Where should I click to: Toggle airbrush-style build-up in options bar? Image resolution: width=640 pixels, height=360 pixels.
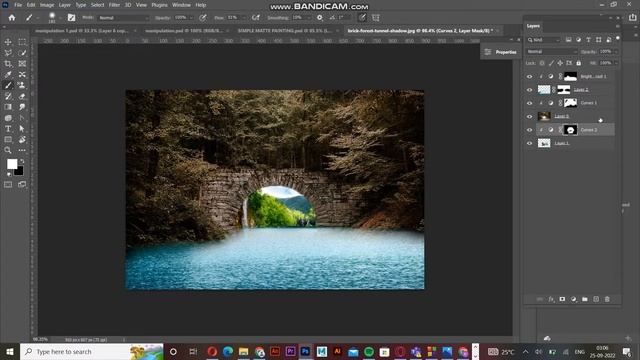click(256, 18)
